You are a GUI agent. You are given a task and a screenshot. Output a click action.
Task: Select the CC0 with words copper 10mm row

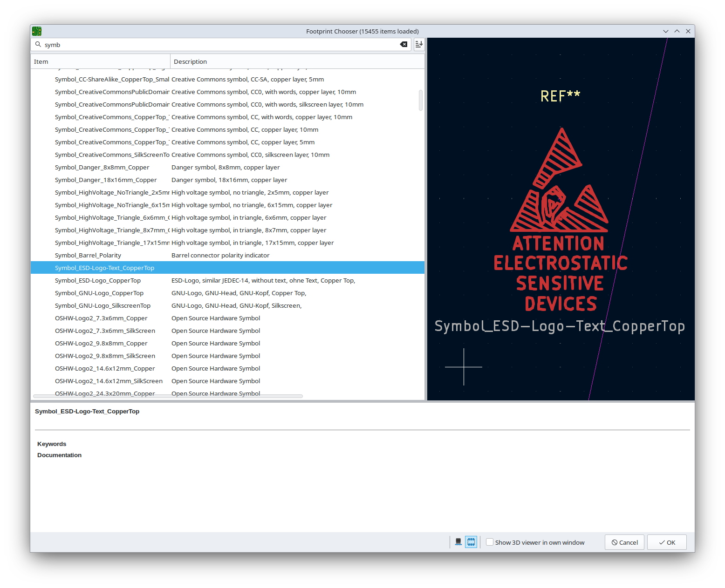(x=227, y=92)
